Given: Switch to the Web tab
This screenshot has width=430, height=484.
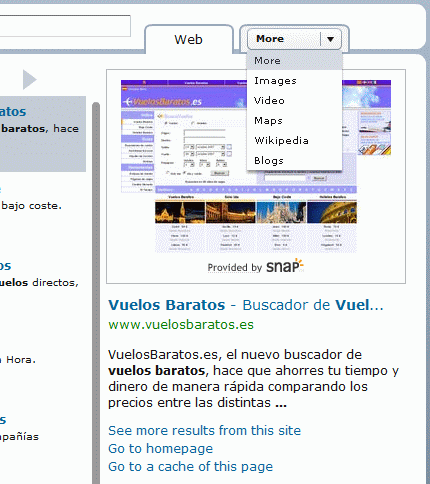Looking at the screenshot, I should coord(189,39).
